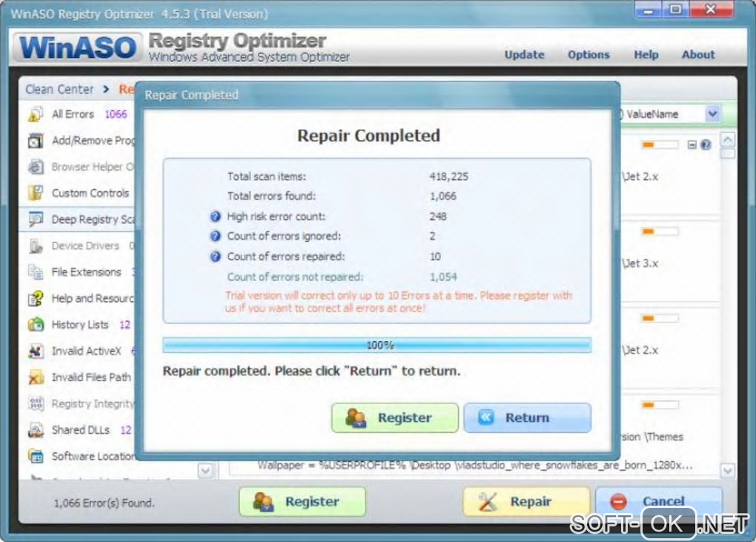The width and height of the screenshot is (756, 542).
Task: Click the Device Drivers icon
Action: [36, 246]
